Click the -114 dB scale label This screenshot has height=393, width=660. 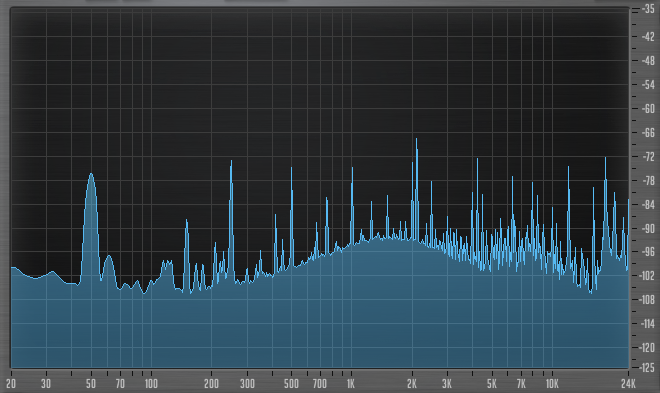(647, 324)
